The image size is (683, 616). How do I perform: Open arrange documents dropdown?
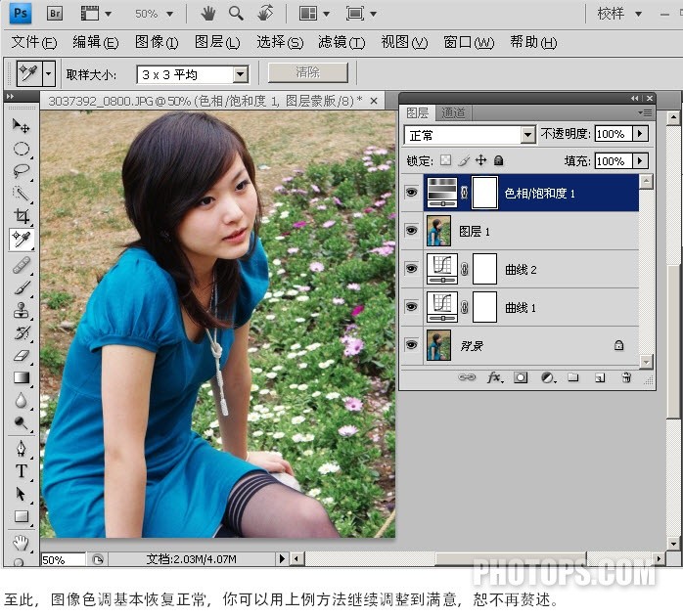click(x=327, y=14)
